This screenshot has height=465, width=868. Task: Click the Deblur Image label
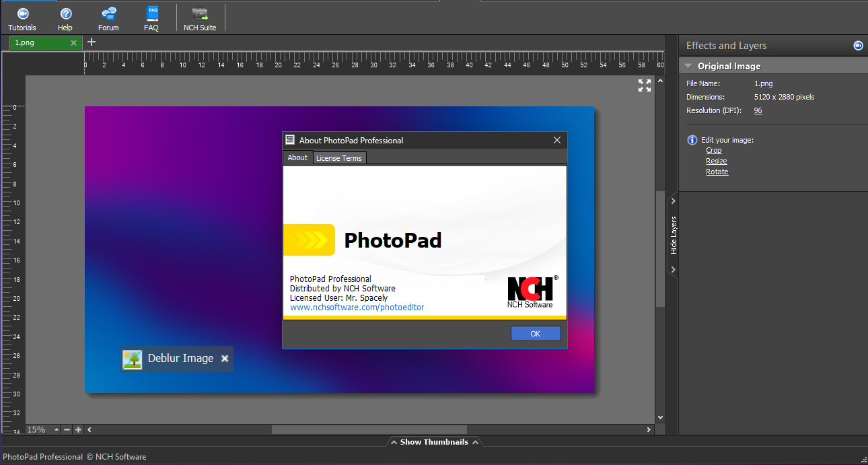tap(180, 359)
